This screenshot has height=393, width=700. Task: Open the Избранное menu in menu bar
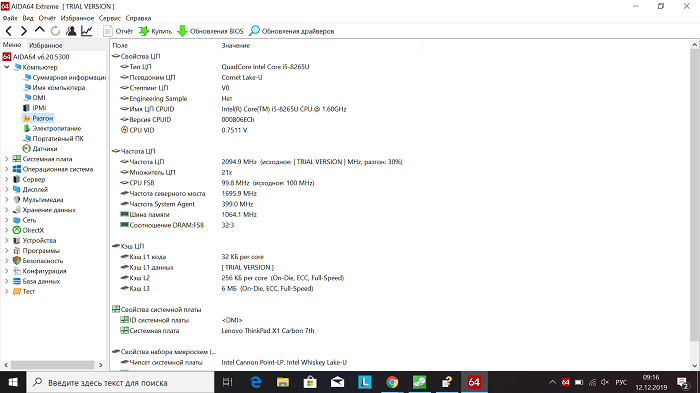coord(77,18)
